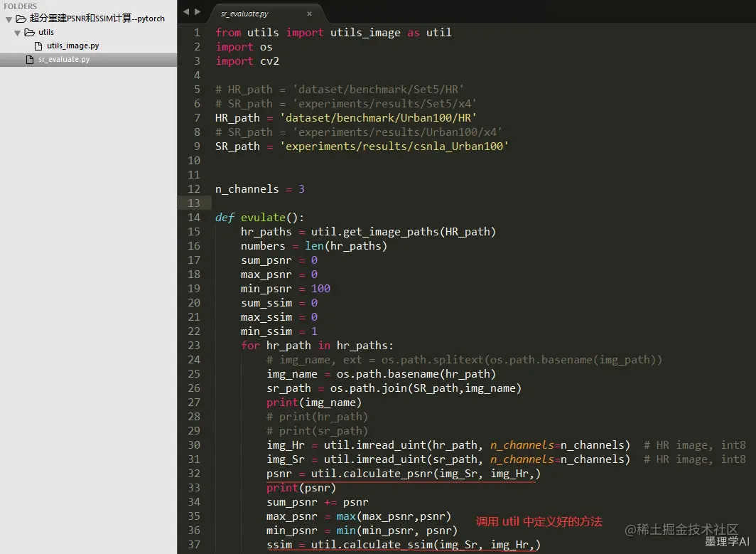Click 'get_image_paths' call on line 15
The width and height of the screenshot is (756, 554).
coord(391,232)
